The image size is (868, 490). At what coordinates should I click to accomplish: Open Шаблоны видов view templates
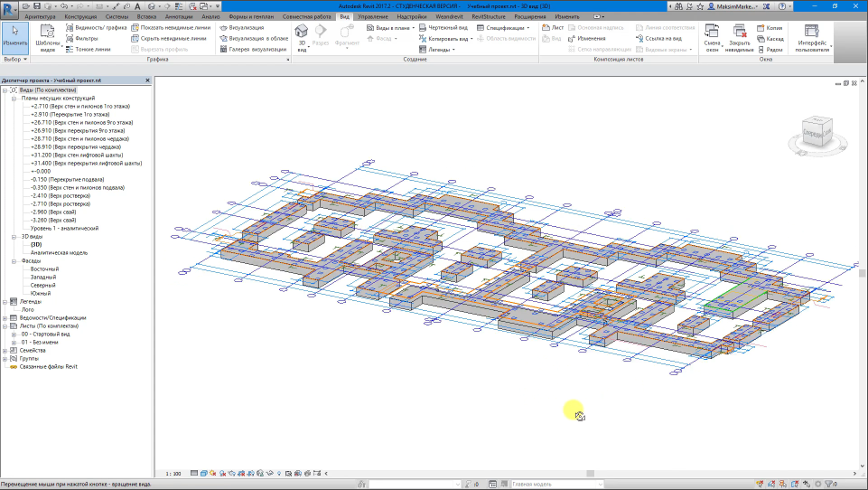(48, 37)
